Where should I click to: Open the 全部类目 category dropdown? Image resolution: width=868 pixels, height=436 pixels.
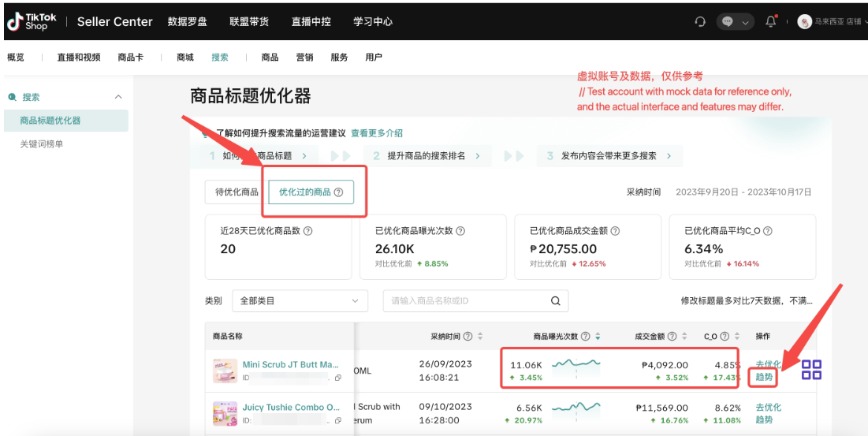coord(300,301)
